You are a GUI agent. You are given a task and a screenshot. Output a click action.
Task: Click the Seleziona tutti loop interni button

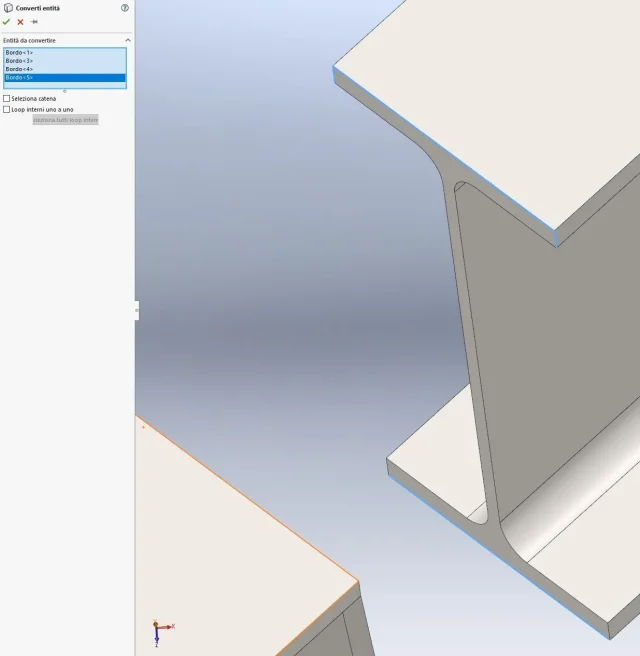[x=66, y=120]
